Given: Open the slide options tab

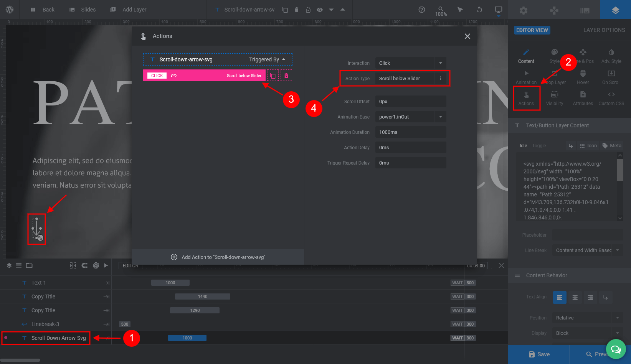Looking at the screenshot, I should pos(585,10).
